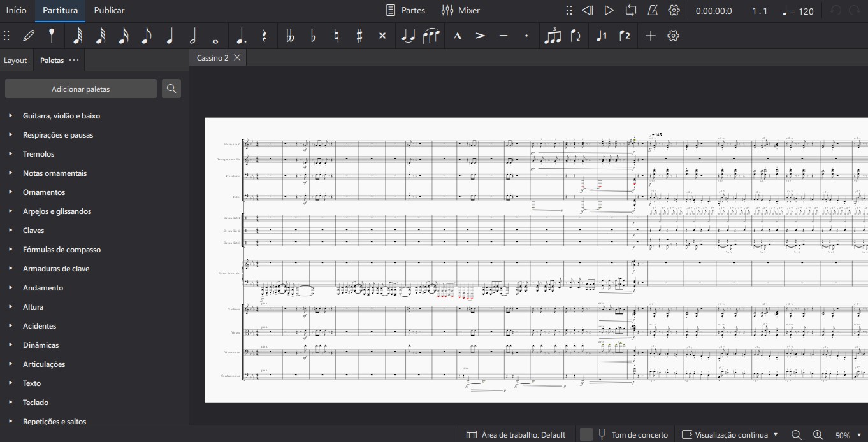Add a tie to the note
Viewport: 868px width, 442px height.
coord(408,36)
